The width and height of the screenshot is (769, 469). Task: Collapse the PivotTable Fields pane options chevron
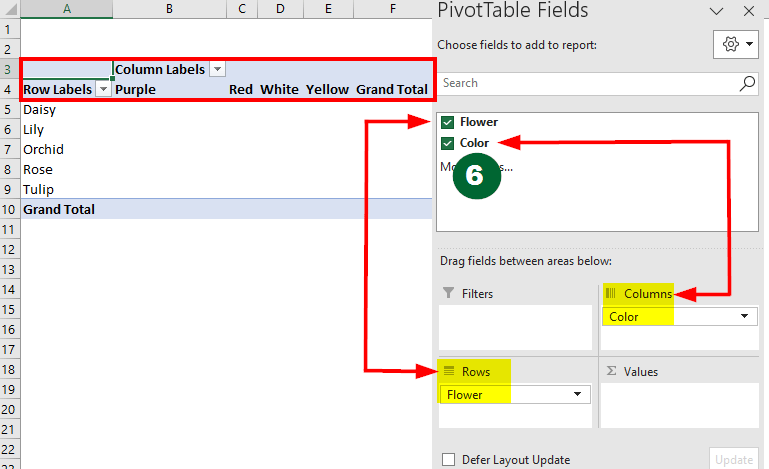pos(717,12)
